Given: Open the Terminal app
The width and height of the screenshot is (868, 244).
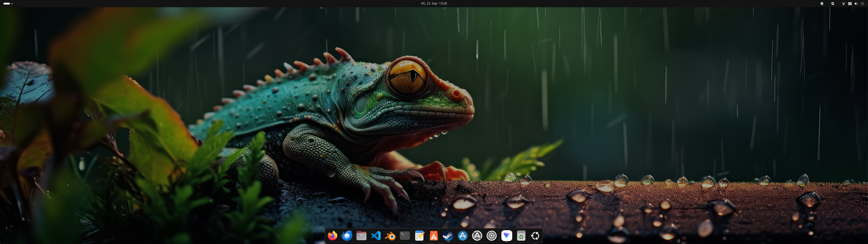Looking at the screenshot, I should coord(405,236).
